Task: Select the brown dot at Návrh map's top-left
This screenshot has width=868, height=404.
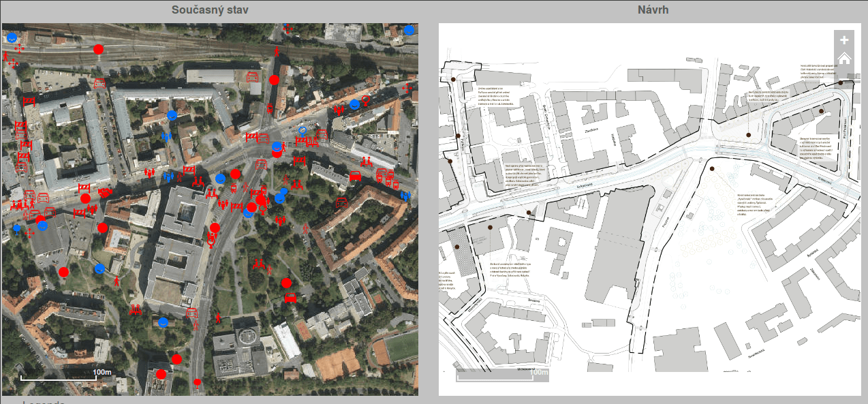Action: pyautogui.click(x=452, y=80)
